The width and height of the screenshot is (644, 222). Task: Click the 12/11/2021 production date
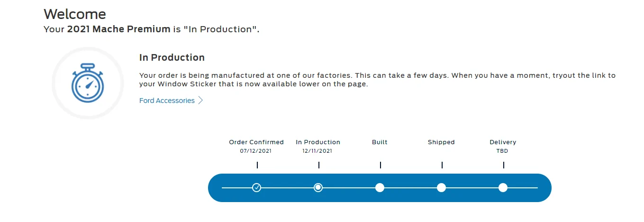[x=318, y=151]
